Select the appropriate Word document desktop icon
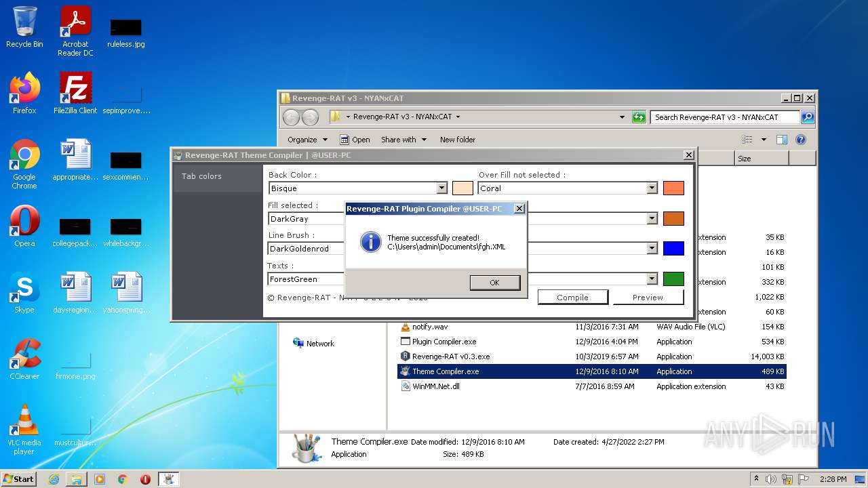Image resolution: width=868 pixels, height=488 pixels. [75, 160]
